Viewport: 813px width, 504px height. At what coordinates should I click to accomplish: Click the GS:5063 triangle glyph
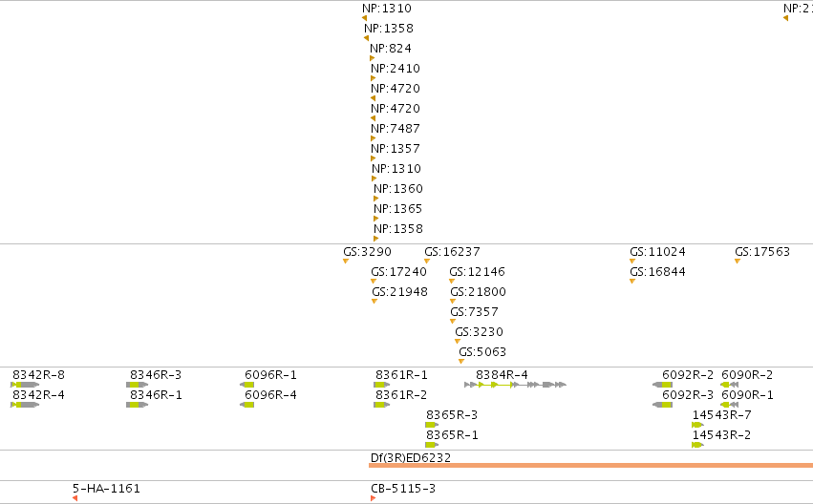[460, 362]
